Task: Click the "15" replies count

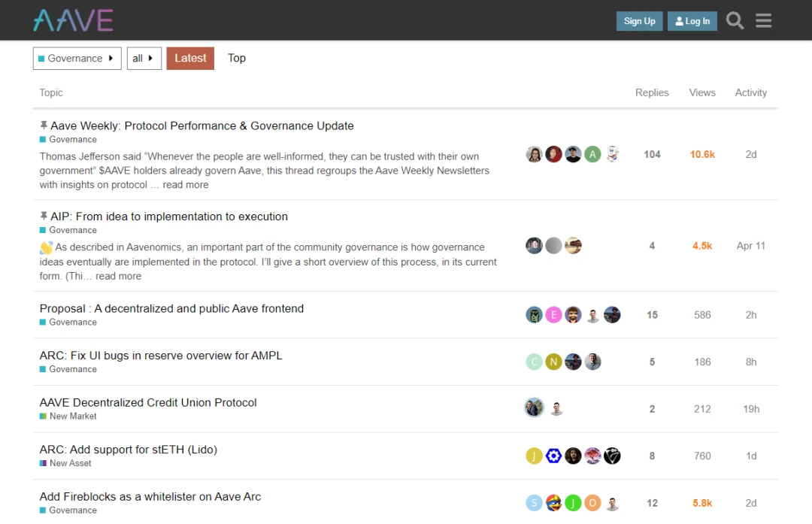Action: pyautogui.click(x=652, y=315)
